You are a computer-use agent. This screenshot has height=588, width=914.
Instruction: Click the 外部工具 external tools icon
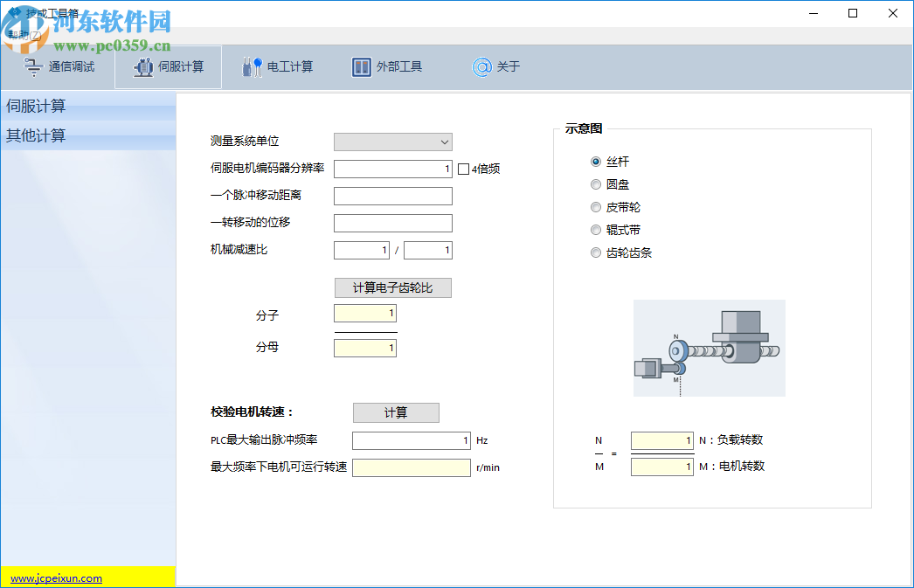click(x=361, y=66)
